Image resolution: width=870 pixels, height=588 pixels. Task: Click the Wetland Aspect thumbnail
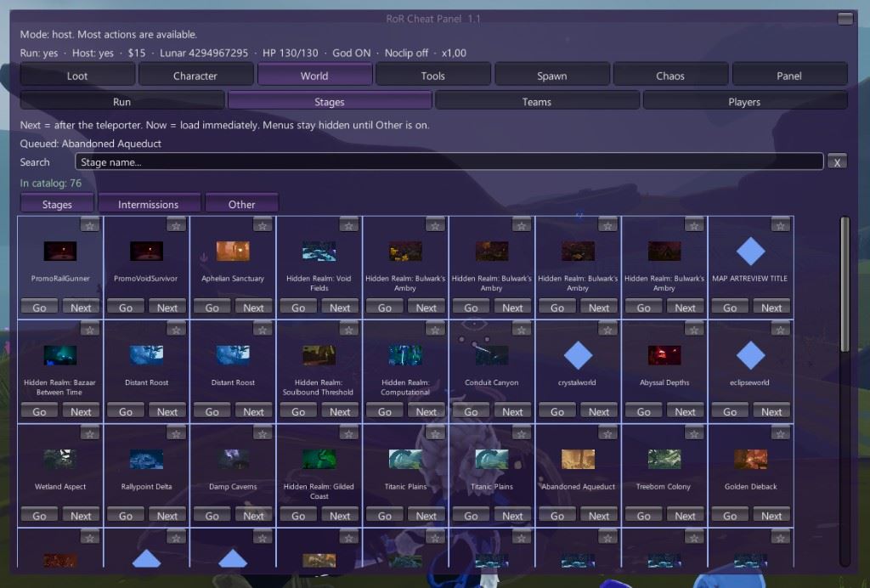click(x=60, y=460)
